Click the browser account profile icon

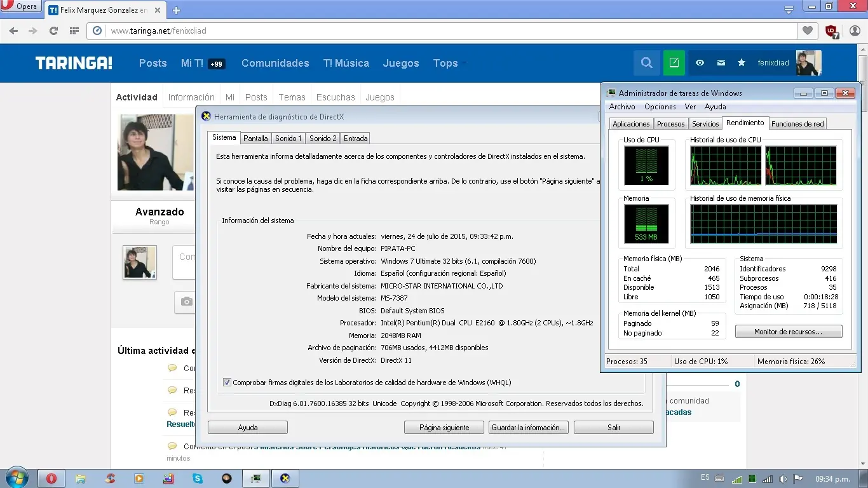click(855, 30)
